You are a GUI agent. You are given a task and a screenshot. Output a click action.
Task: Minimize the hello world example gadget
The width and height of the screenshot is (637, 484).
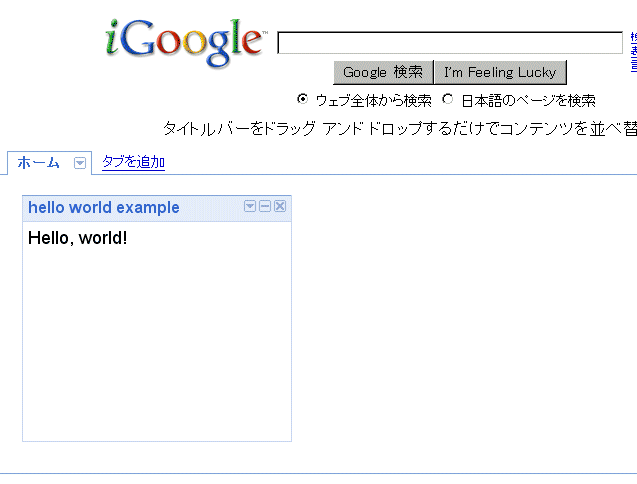pos(265,206)
